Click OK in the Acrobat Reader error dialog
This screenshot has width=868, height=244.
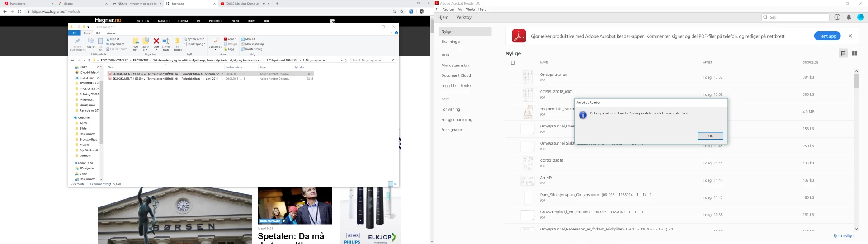point(710,136)
